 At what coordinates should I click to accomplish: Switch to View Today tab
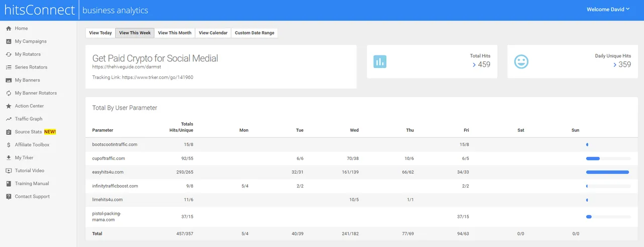pyautogui.click(x=100, y=33)
